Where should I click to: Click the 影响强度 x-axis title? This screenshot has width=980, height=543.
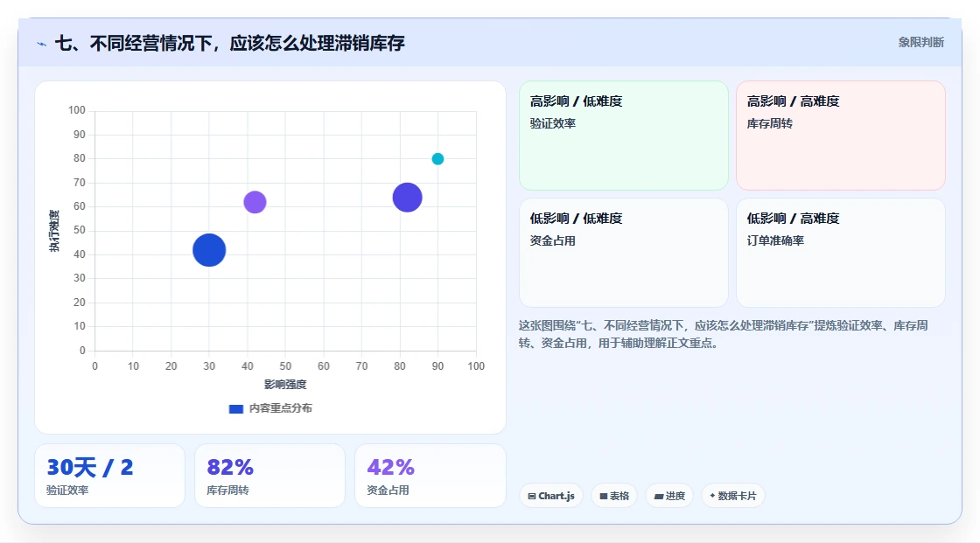pos(285,384)
